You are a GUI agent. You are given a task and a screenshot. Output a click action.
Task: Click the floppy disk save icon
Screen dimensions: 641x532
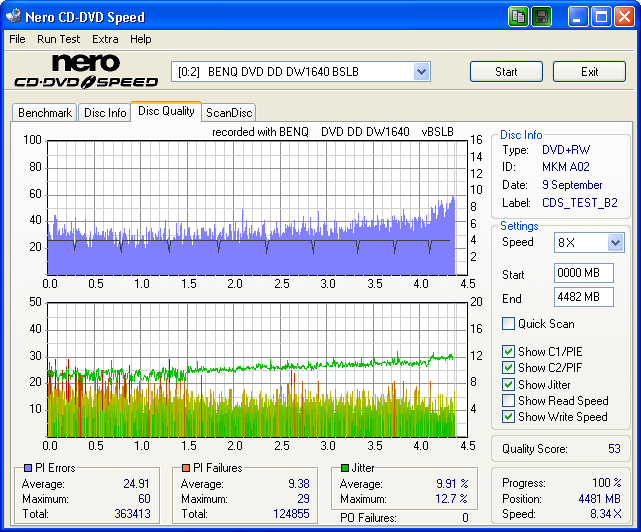click(541, 17)
